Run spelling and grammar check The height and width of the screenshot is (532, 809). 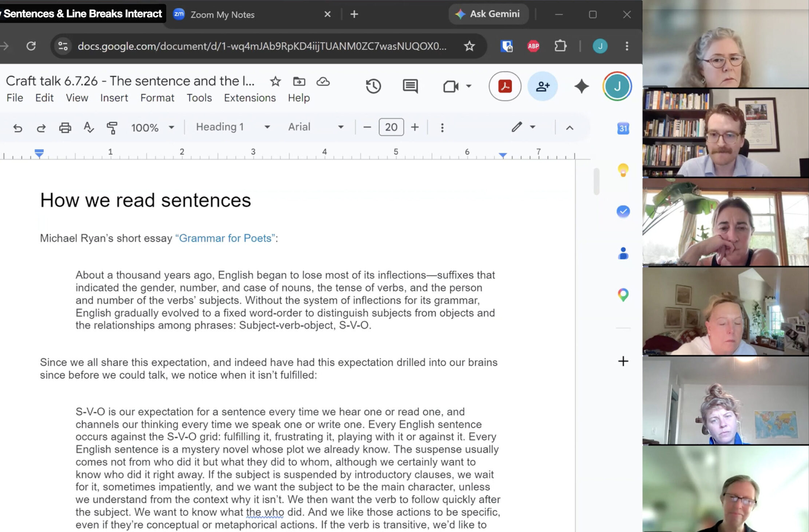[x=88, y=128]
